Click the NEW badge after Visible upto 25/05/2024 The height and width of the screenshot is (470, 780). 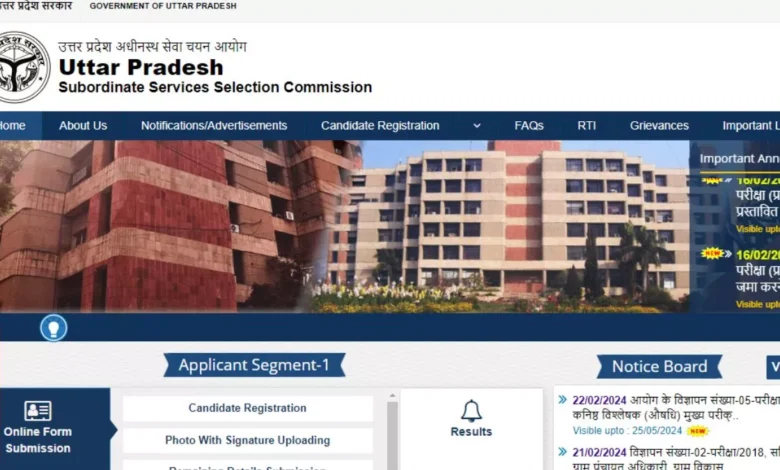point(698,431)
